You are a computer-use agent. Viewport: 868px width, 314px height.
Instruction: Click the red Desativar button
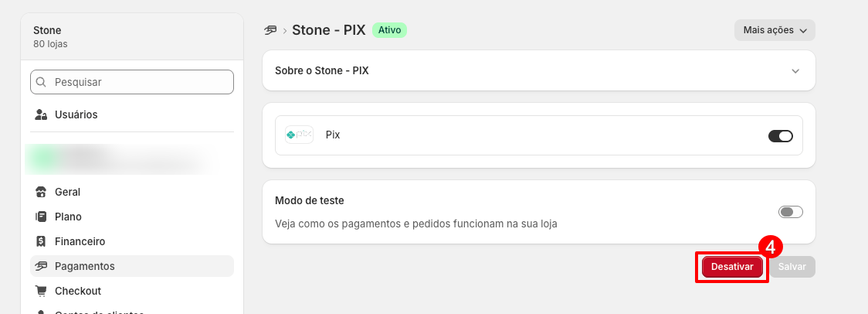(732, 267)
